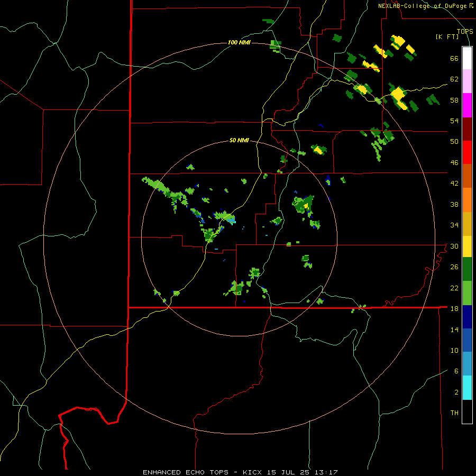Select the dark red maroon legend swatch
Image resolution: width=476 pixels, height=476 pixels.
467,129
